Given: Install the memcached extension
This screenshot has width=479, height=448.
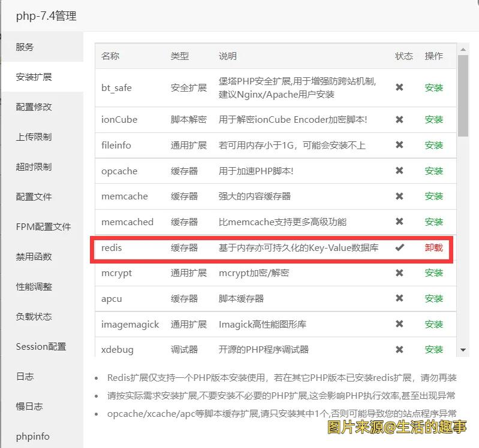Looking at the screenshot, I should [x=433, y=222].
